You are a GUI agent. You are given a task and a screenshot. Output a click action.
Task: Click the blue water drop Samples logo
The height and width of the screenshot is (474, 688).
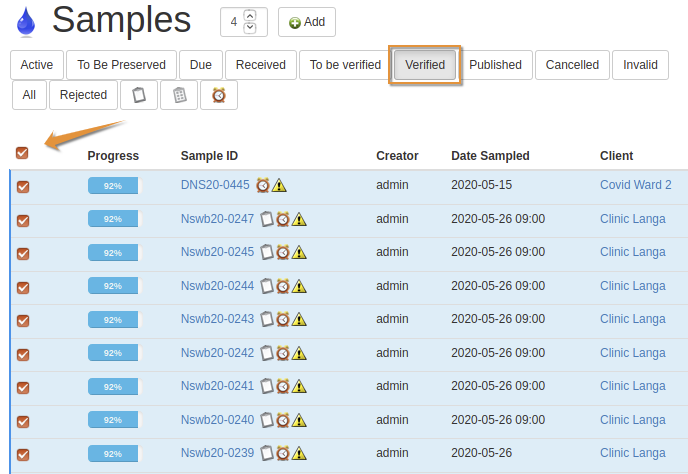pos(25,21)
